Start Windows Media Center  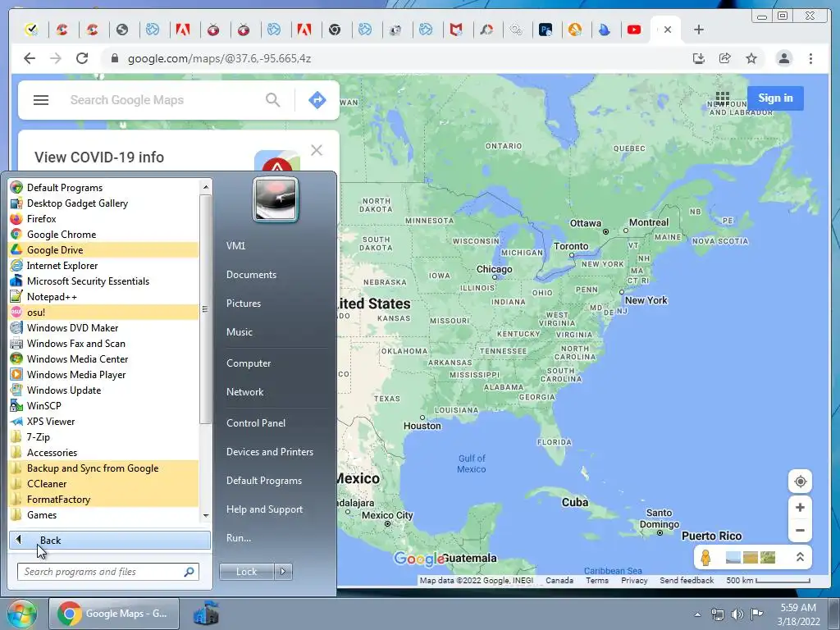pos(77,359)
